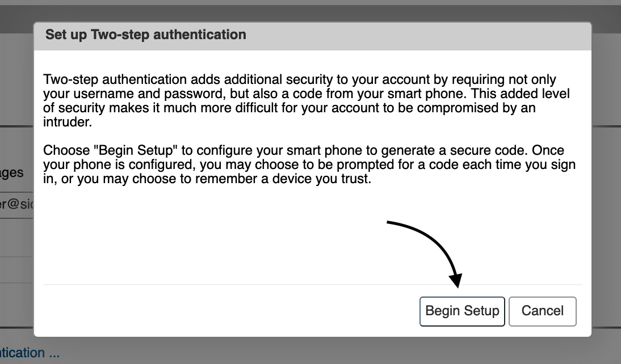This screenshot has width=621, height=364.
Task: Click the horizontal divider above the dialog buttons
Action: 312,285
